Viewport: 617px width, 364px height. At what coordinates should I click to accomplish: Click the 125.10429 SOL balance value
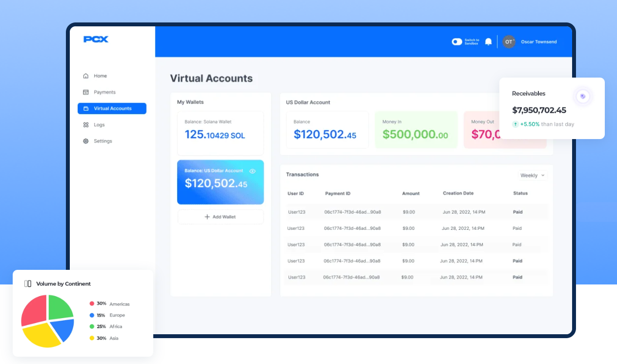pos(215,135)
